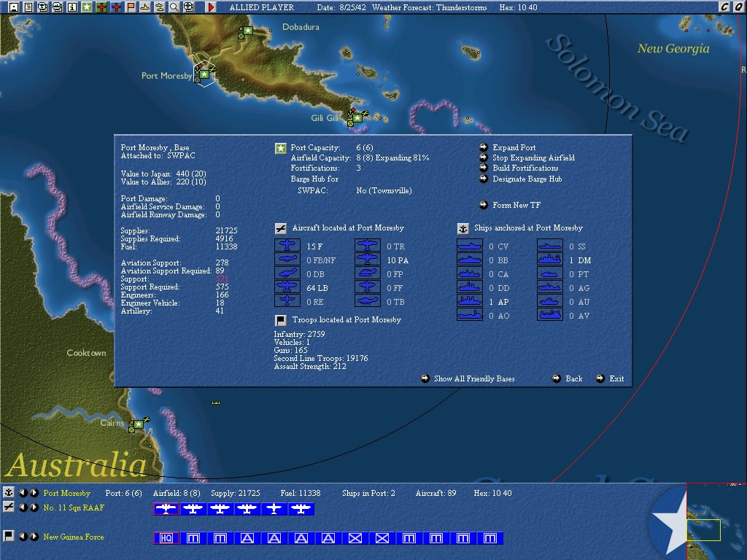The width and height of the screenshot is (747, 560).
Task: Select the Port Moresby base icon on map
Action: pos(204,74)
